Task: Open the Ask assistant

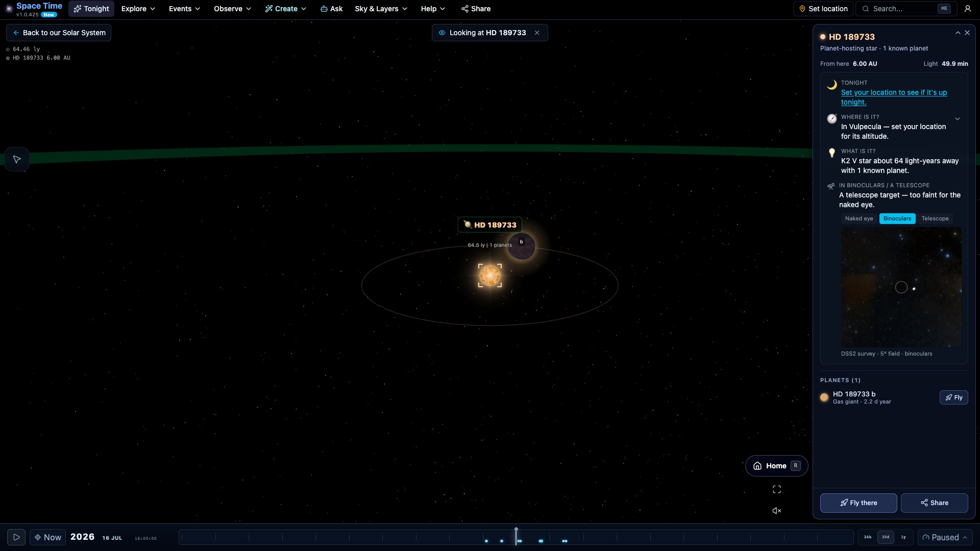Action: pyautogui.click(x=331, y=9)
